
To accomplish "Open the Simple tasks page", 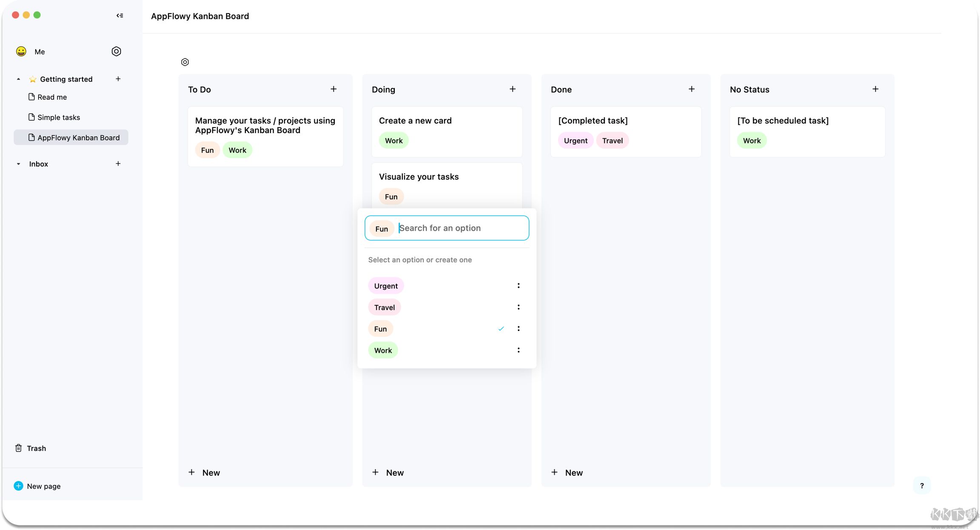I will tap(59, 117).
